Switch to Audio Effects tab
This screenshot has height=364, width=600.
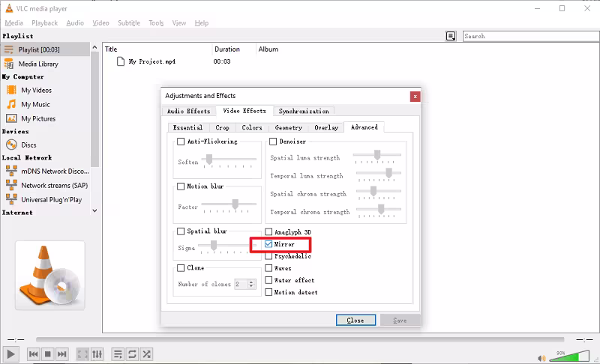(x=189, y=111)
